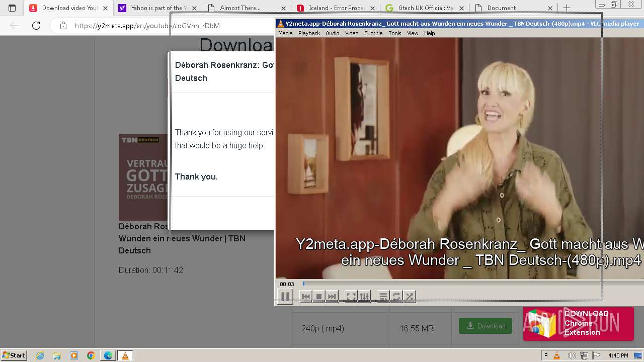644x362 pixels.
Task: Open the Subtitle menu in VLC
Action: click(373, 33)
